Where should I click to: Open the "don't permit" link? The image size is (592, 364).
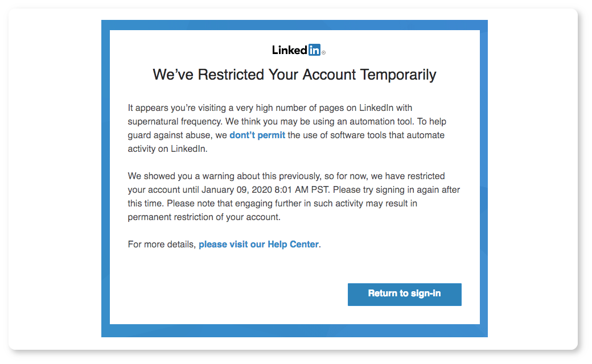click(257, 135)
